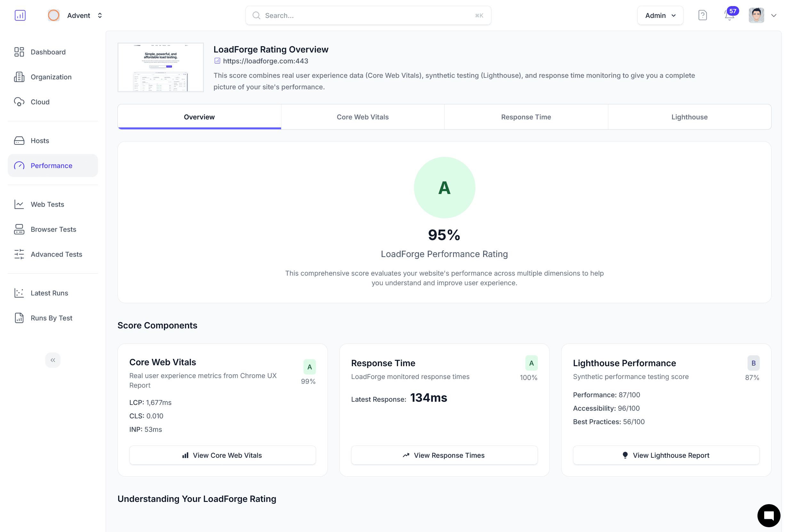View Latest Runs via its sidebar icon
The width and height of the screenshot is (785, 532).
[x=19, y=293]
